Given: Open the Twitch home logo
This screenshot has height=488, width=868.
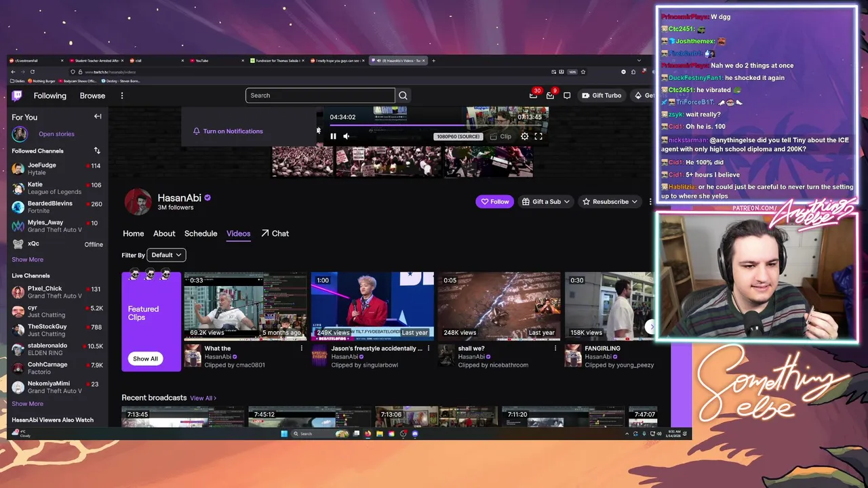Looking at the screenshot, I should (x=17, y=96).
